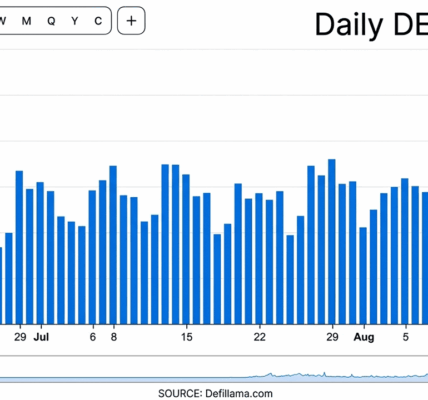
Task: Select the Q quarterly interval
Action: (51, 21)
